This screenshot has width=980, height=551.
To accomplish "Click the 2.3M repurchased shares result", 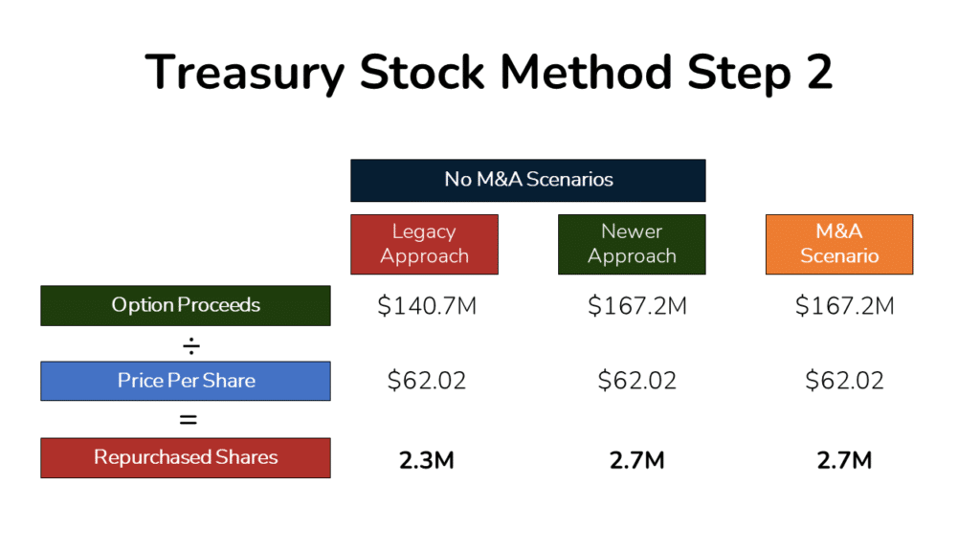I will coord(427,460).
